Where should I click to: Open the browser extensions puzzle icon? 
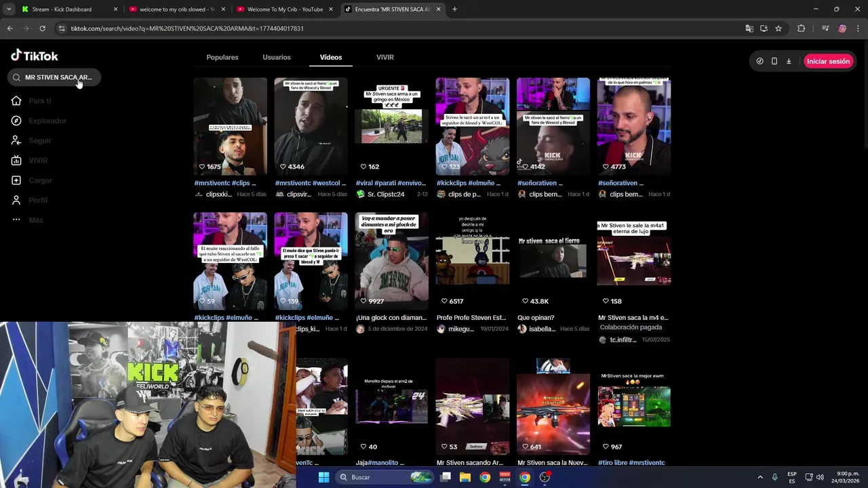click(802, 28)
